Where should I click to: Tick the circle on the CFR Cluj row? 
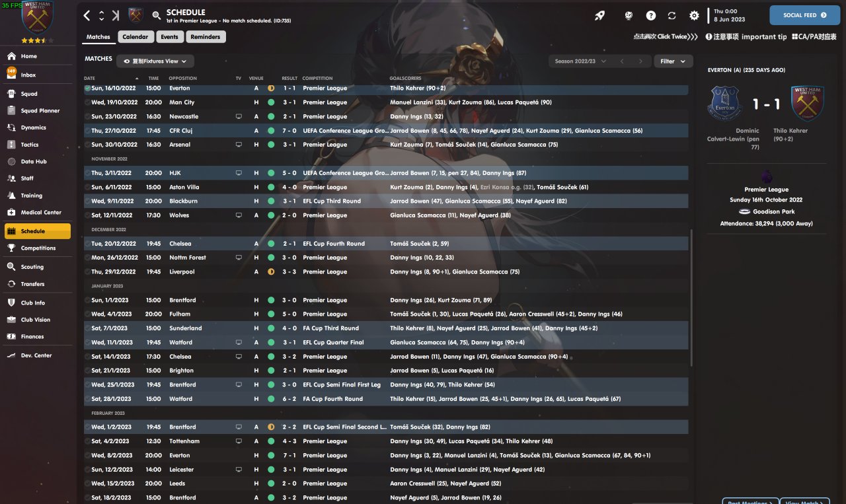[x=87, y=131]
